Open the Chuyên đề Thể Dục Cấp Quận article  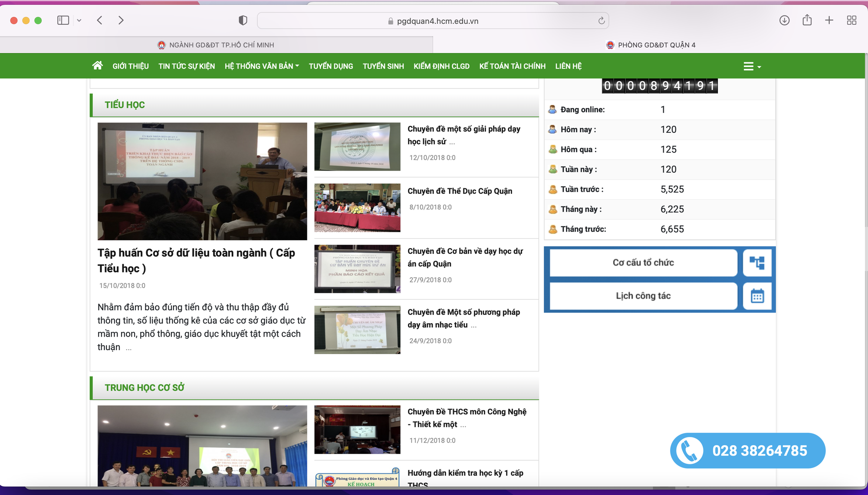click(x=460, y=191)
